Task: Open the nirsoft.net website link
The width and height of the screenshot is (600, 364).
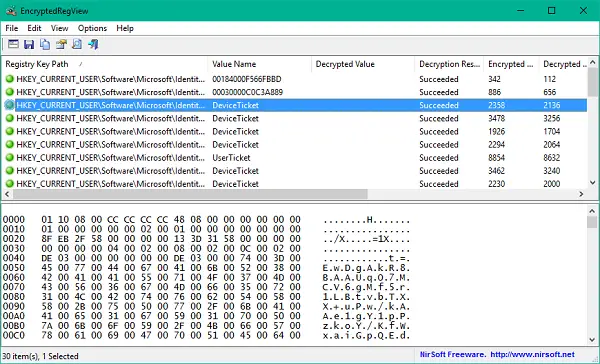Action: pos(532,354)
